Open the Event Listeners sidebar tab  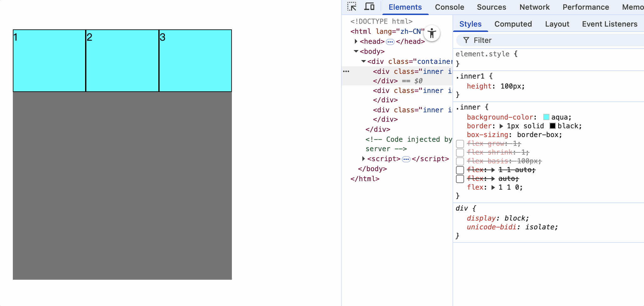pyautogui.click(x=610, y=24)
